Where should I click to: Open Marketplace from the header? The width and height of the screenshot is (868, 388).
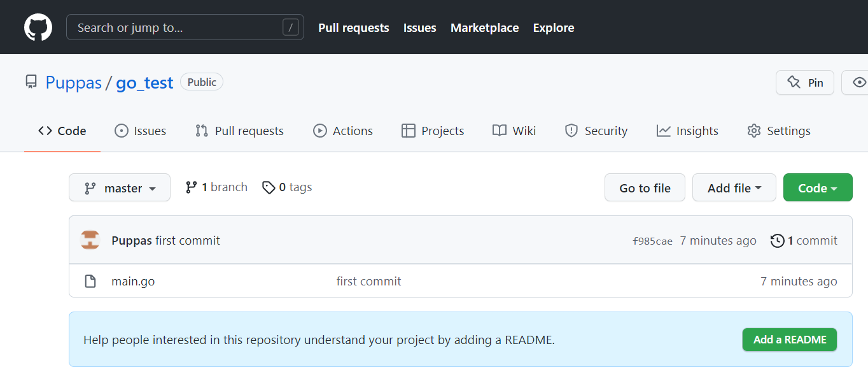point(485,27)
